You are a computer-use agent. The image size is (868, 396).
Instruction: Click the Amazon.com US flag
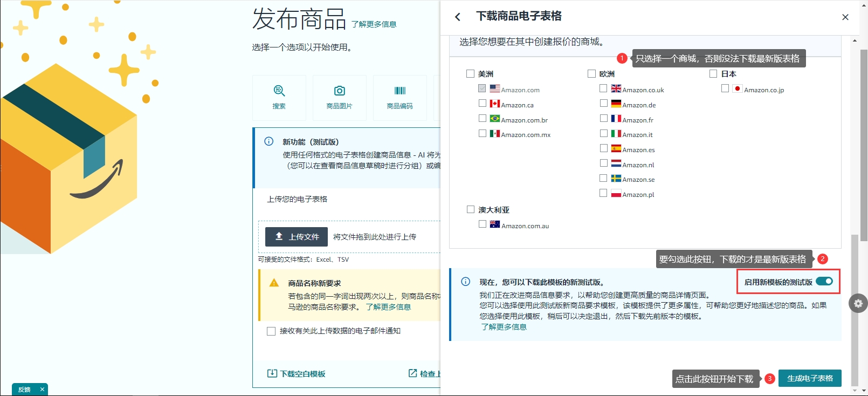click(495, 88)
